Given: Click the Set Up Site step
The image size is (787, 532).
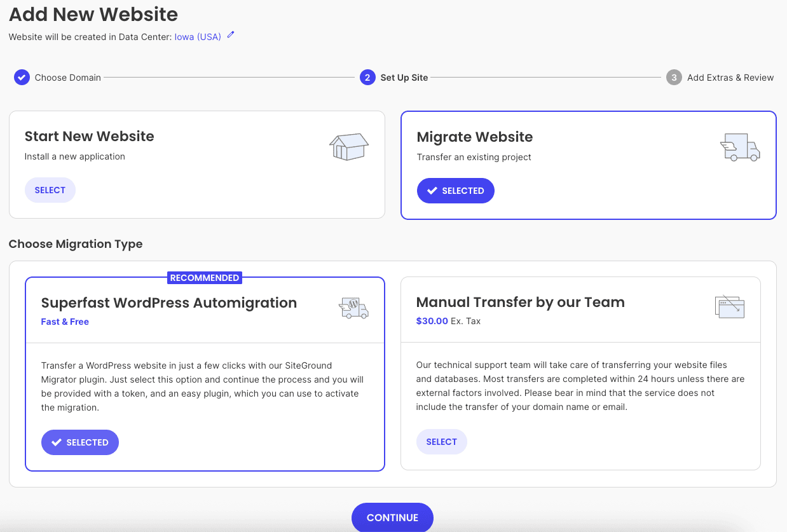Looking at the screenshot, I should pos(404,78).
